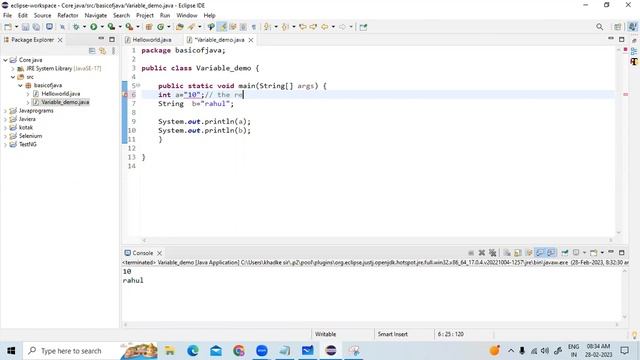Click the Save All icon

tap(36, 27)
